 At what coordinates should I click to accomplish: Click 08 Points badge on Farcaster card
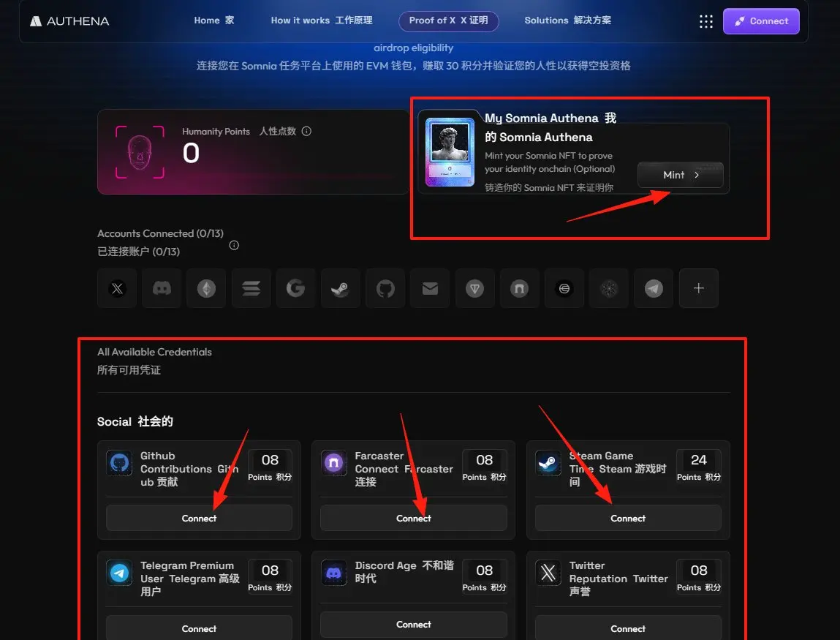click(x=484, y=467)
